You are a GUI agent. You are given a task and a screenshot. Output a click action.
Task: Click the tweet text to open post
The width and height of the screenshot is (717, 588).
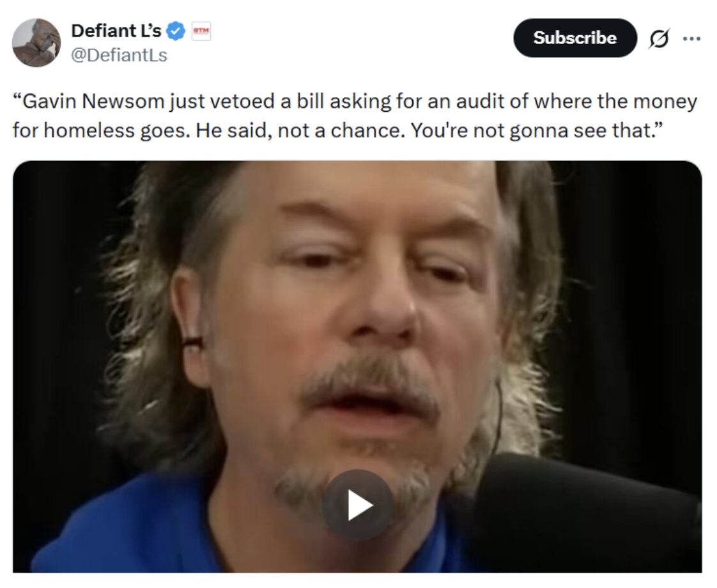(355, 116)
